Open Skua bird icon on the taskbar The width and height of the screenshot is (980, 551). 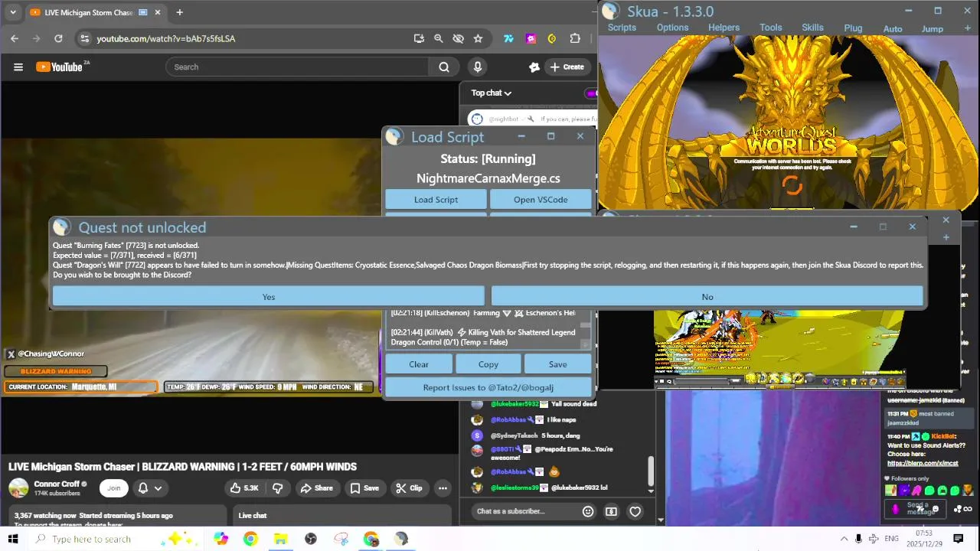401,539
